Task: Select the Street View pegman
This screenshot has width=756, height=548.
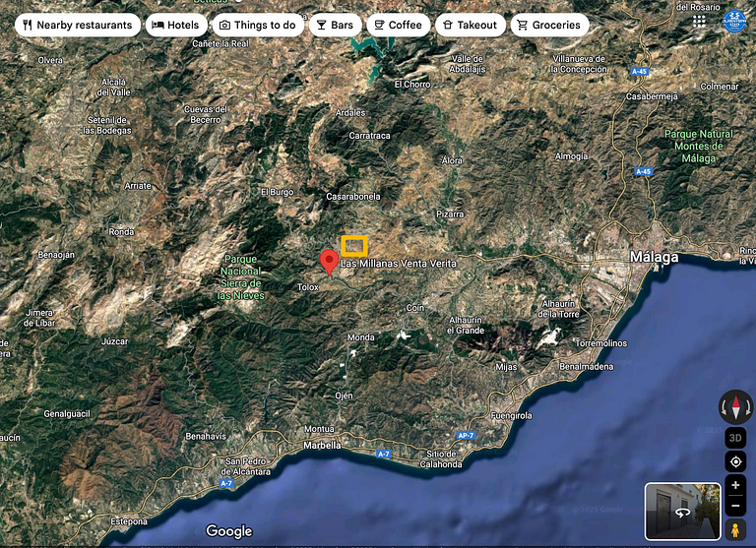Action: click(x=735, y=530)
